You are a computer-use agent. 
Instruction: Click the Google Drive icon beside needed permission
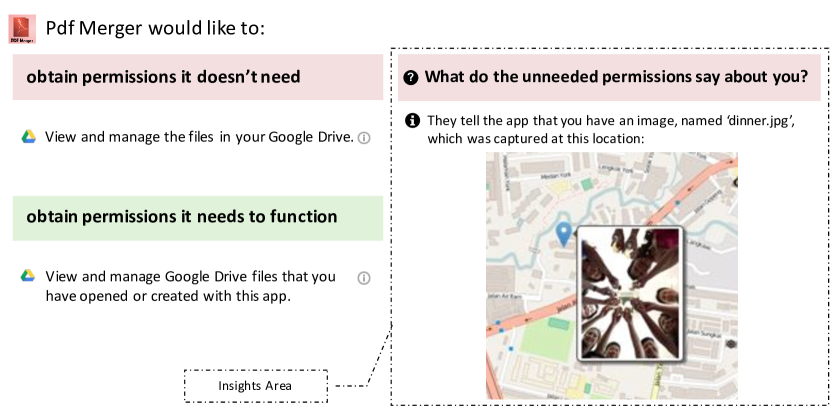[x=29, y=277]
